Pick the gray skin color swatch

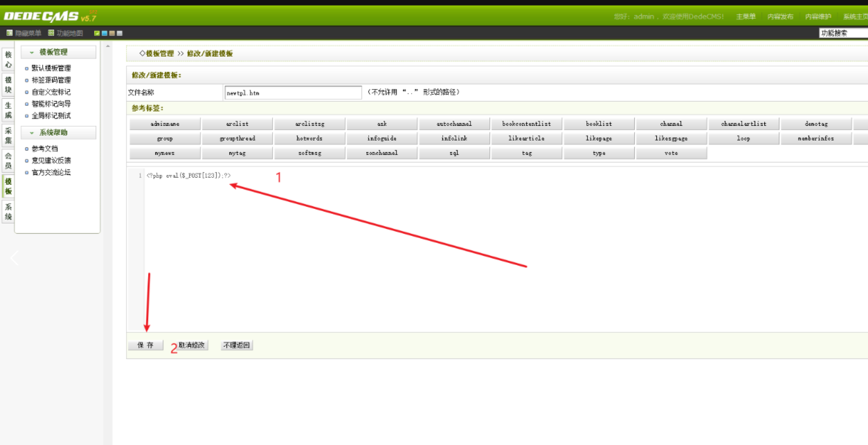tap(120, 33)
